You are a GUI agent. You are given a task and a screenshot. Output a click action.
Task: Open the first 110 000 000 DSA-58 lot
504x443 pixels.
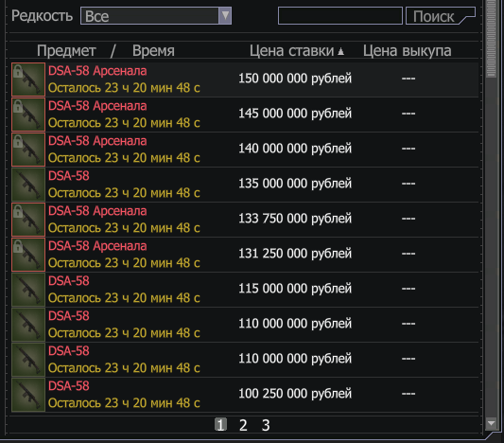click(244, 325)
